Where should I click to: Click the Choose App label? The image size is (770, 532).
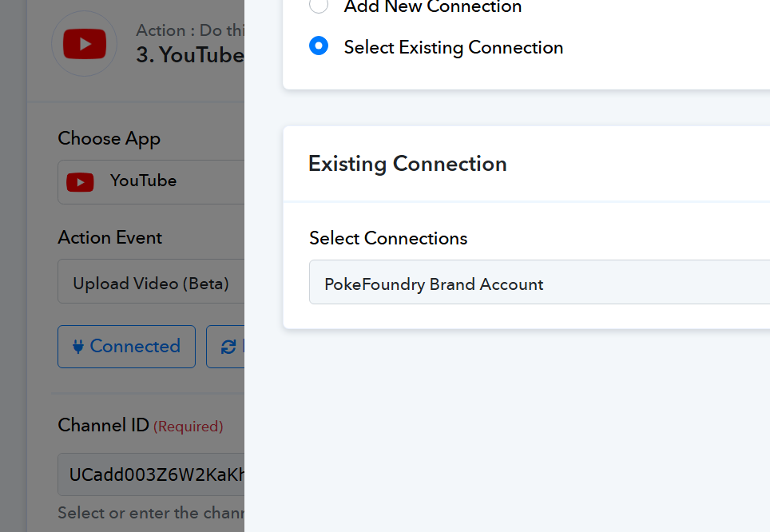click(109, 139)
